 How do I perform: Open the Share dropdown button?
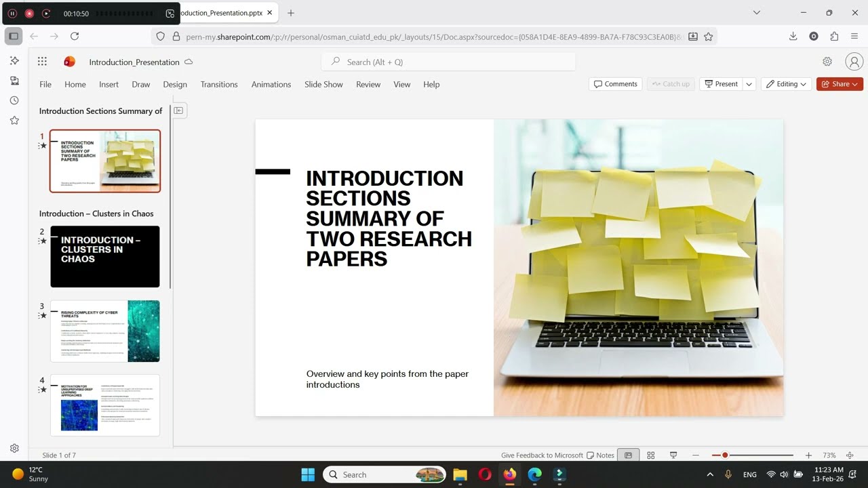coord(840,84)
